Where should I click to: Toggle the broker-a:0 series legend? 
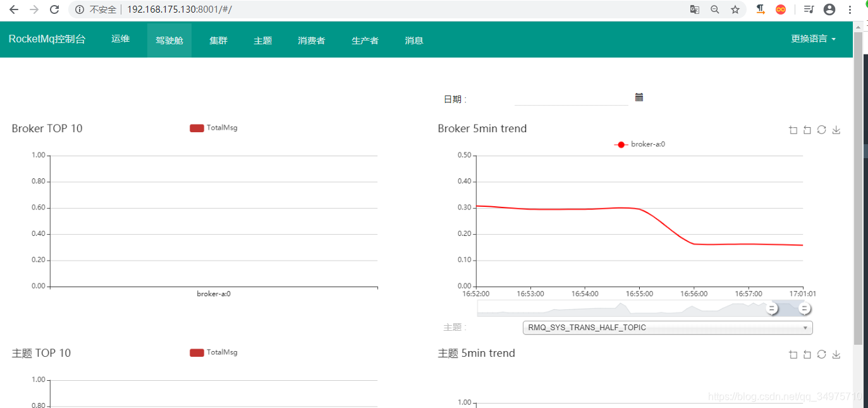(x=640, y=144)
